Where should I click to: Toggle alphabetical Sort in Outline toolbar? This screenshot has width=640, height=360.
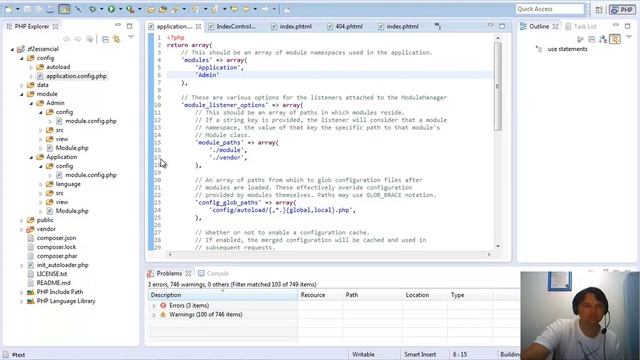[x=603, y=39]
